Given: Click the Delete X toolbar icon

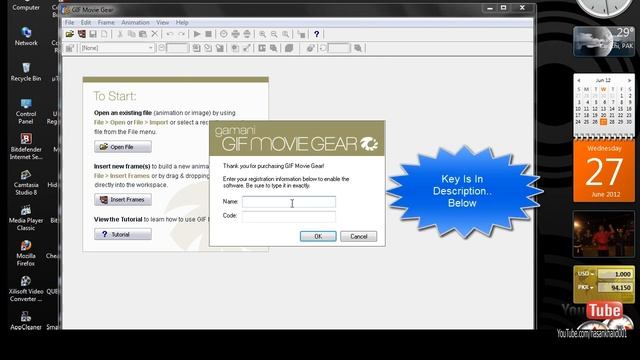Looking at the screenshot, I should point(154,34).
